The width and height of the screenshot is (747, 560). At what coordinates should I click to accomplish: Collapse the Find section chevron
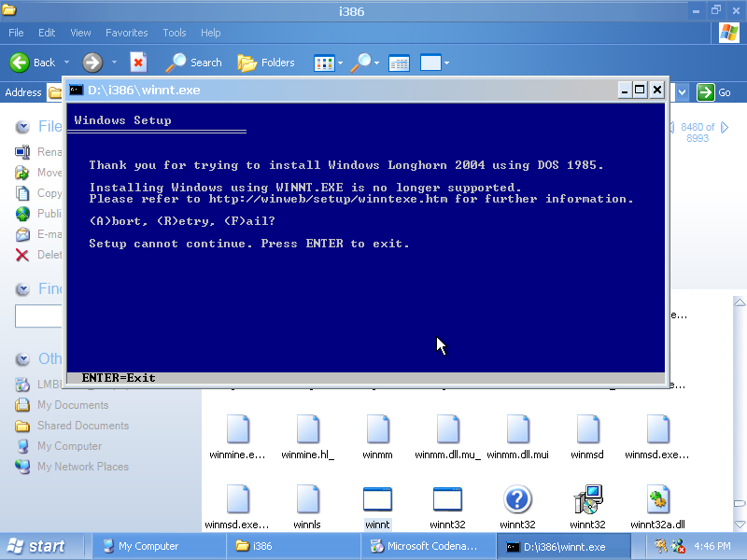(22, 288)
